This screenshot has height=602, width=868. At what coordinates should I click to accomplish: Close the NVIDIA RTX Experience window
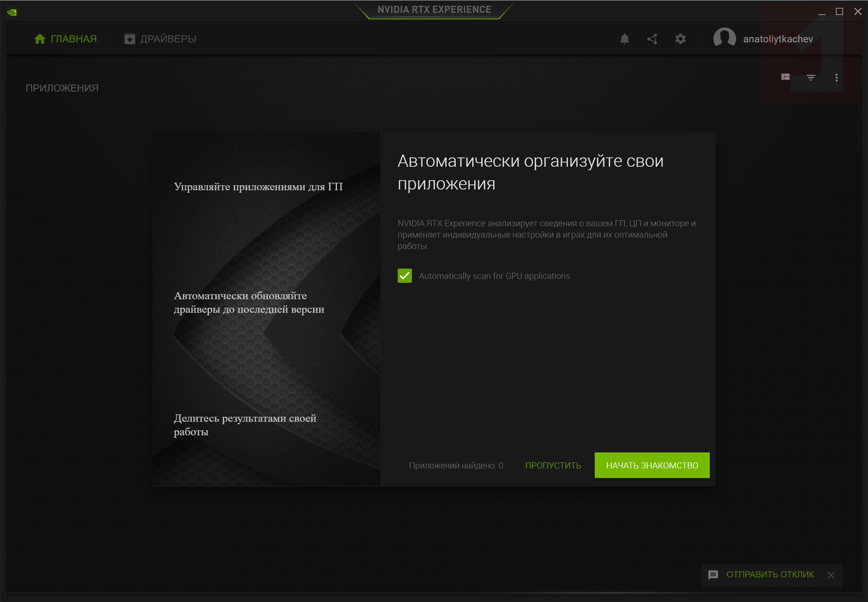point(858,12)
